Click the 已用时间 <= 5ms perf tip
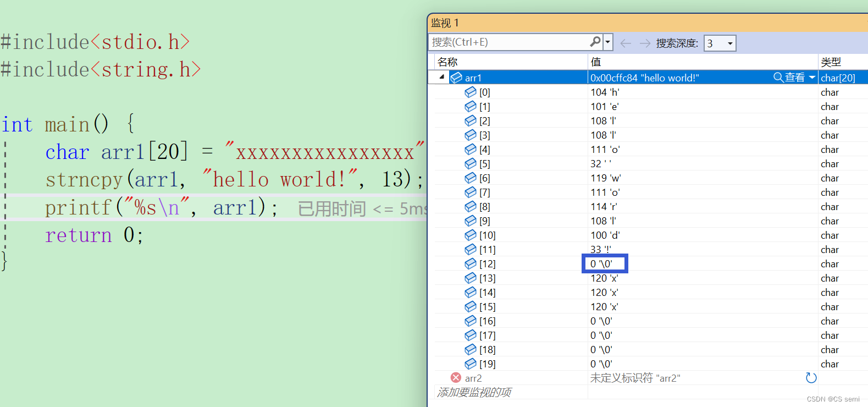 (x=362, y=209)
